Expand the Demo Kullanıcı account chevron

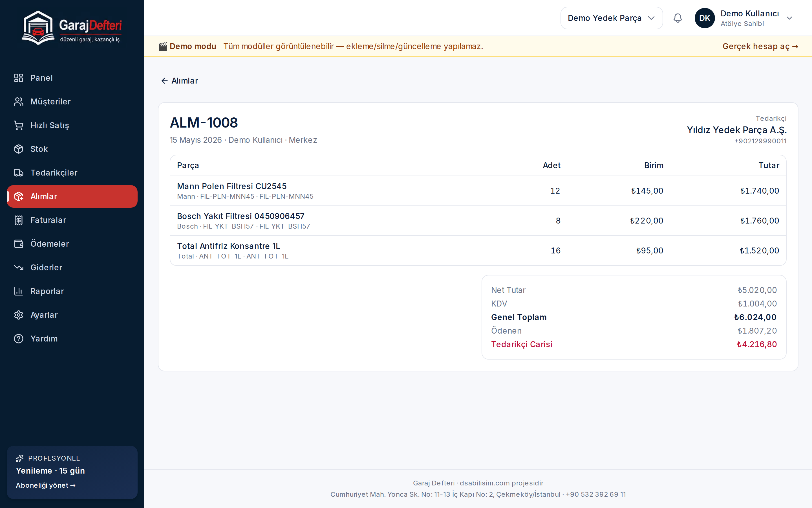[x=789, y=18]
